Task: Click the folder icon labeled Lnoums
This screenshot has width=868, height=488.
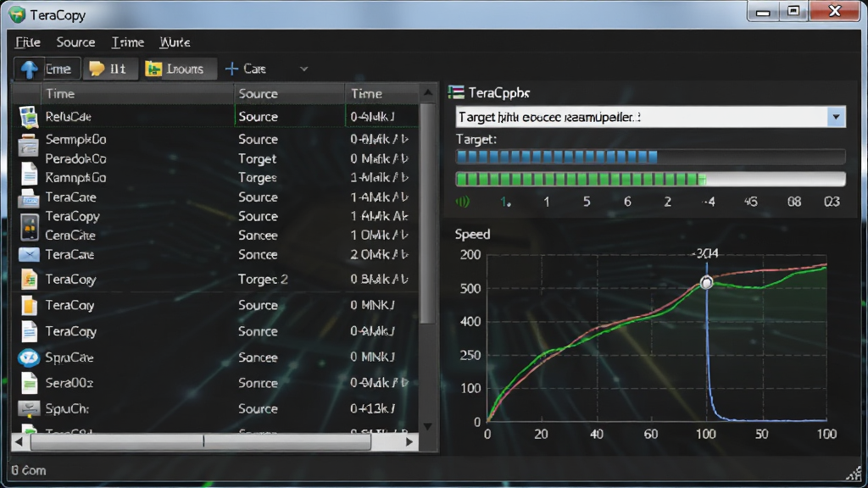Action: tap(153, 69)
